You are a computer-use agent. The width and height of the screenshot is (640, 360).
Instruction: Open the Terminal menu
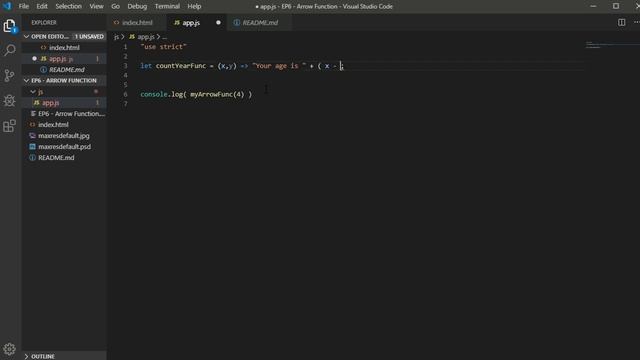coord(167,6)
